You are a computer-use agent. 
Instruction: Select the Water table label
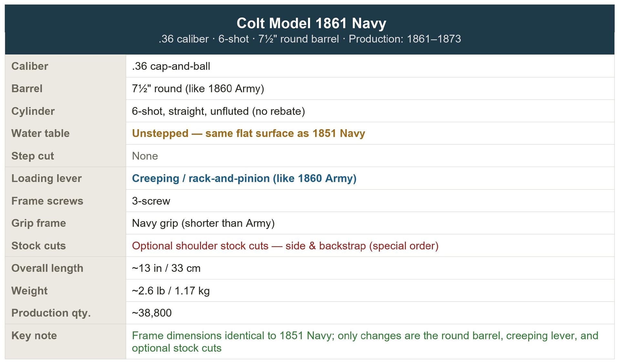40,133
